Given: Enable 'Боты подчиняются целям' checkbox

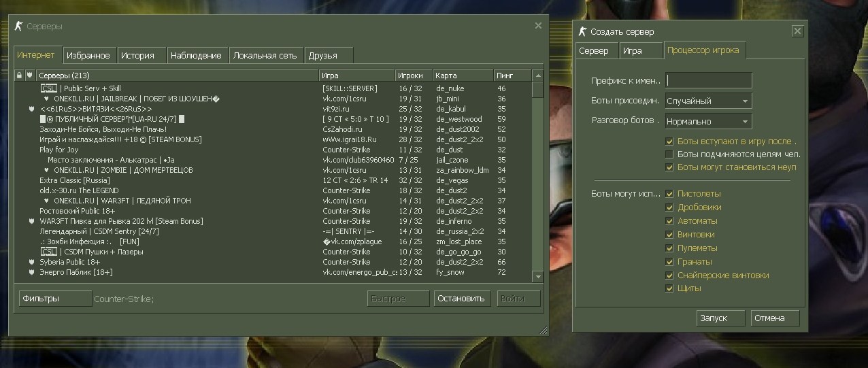Looking at the screenshot, I should click(x=669, y=154).
